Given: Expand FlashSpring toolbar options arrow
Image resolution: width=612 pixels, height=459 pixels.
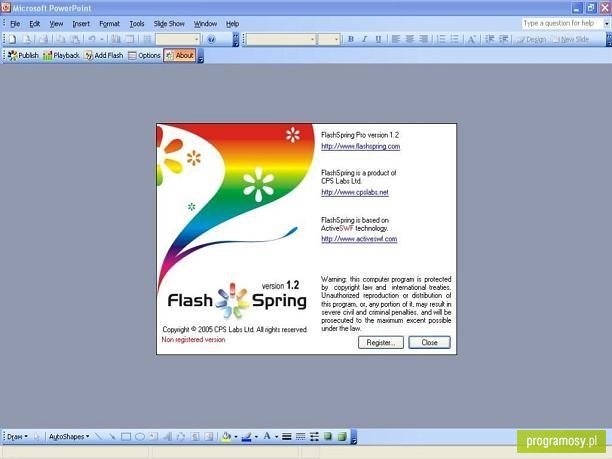Looking at the screenshot, I should tap(201, 56).
